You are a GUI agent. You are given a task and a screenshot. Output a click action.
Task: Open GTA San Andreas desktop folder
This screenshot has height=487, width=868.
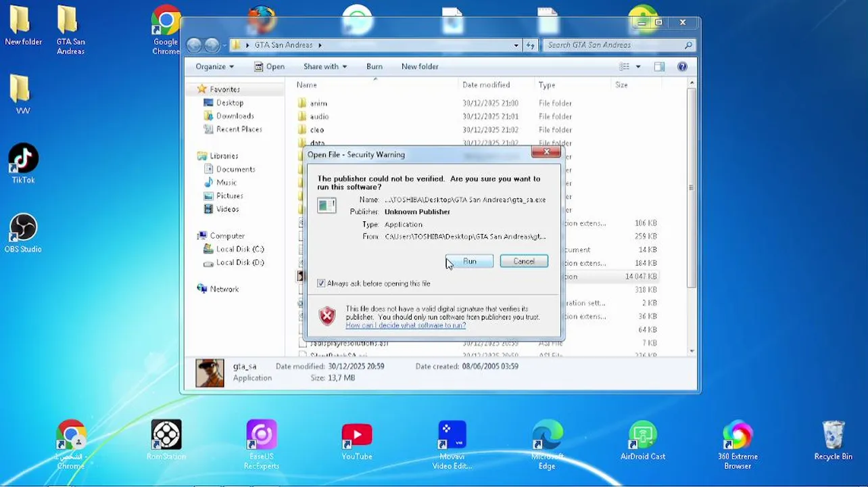tap(70, 30)
